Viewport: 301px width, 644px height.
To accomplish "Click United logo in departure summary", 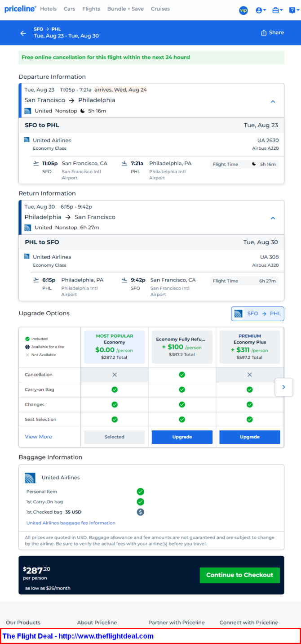I will (28, 111).
